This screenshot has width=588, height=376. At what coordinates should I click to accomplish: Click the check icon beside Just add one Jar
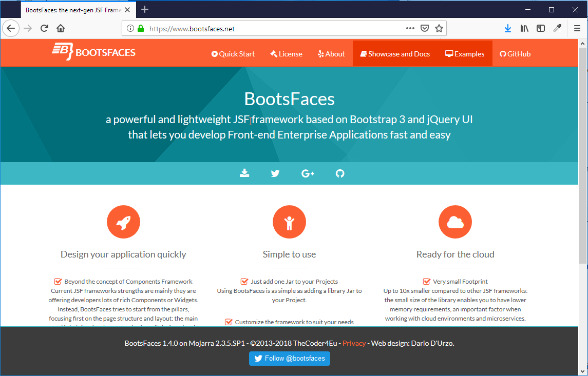(244, 281)
